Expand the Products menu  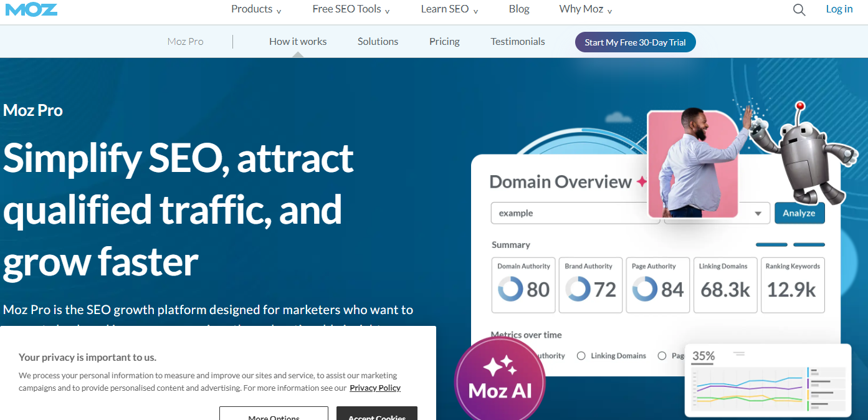click(256, 9)
